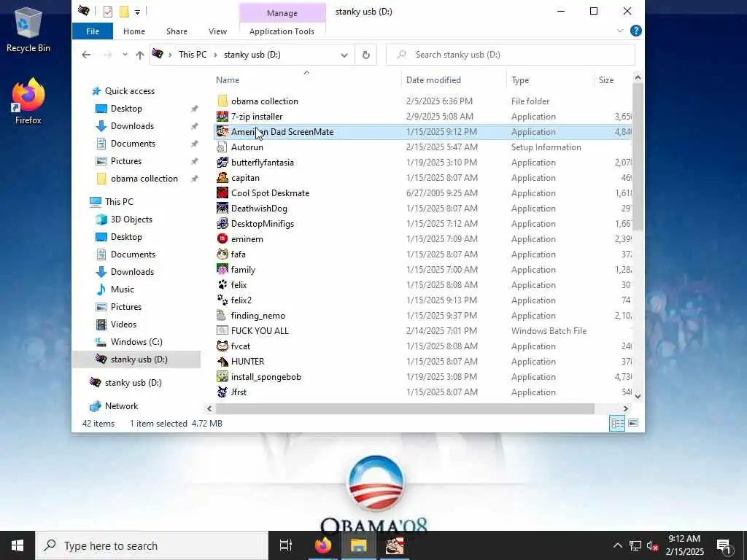Click the Search stanky usb (D:) box
The width and height of the screenshot is (747, 560).
point(511,55)
